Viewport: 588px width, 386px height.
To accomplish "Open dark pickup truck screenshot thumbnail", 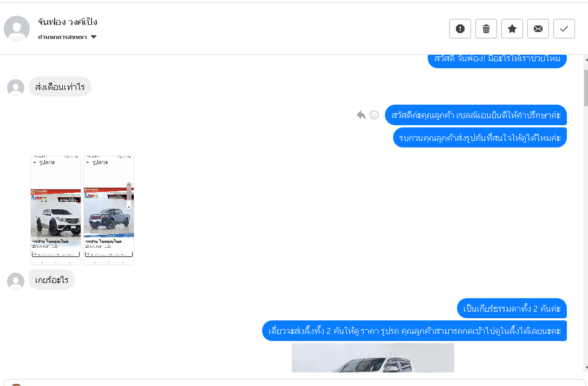I will 109,210.
